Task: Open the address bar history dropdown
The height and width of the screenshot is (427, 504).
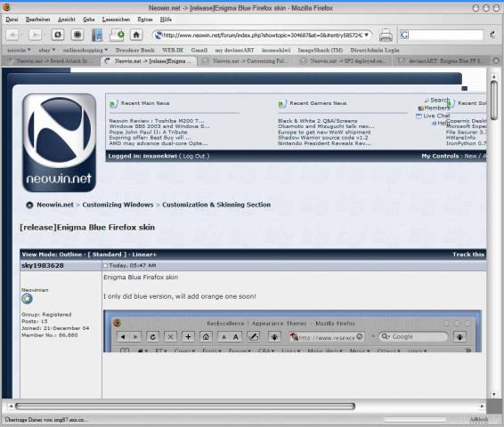Action: tap(367, 35)
